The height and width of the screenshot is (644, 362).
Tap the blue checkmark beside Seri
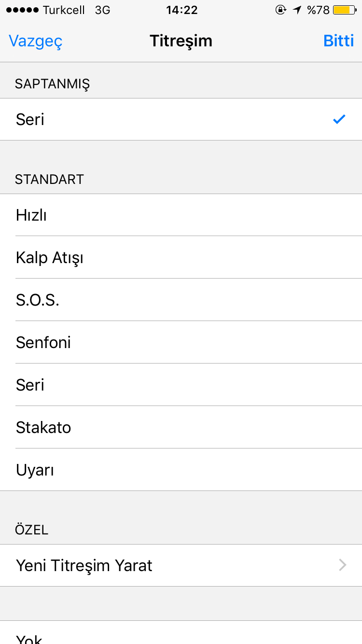click(339, 119)
